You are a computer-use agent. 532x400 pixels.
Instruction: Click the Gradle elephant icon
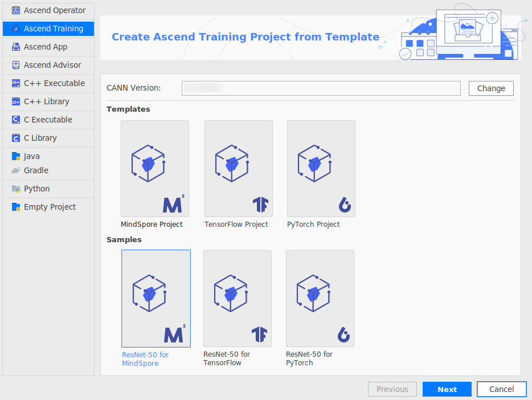(x=15, y=170)
